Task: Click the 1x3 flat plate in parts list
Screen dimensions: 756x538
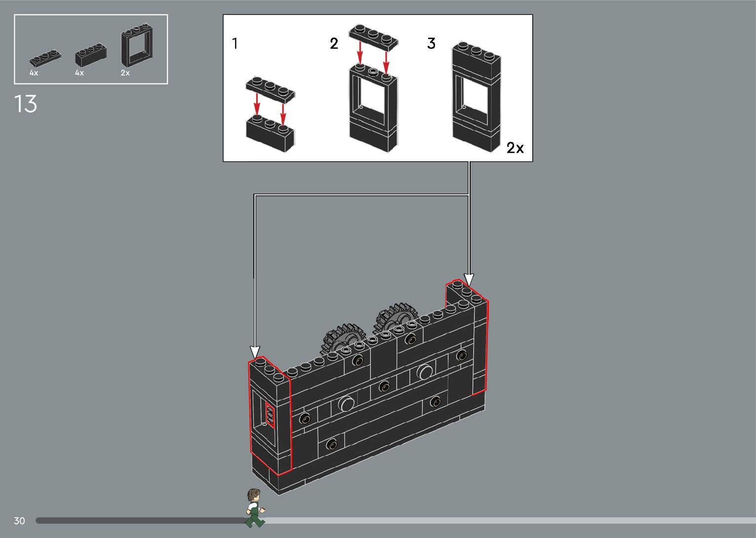Action: click(x=45, y=57)
